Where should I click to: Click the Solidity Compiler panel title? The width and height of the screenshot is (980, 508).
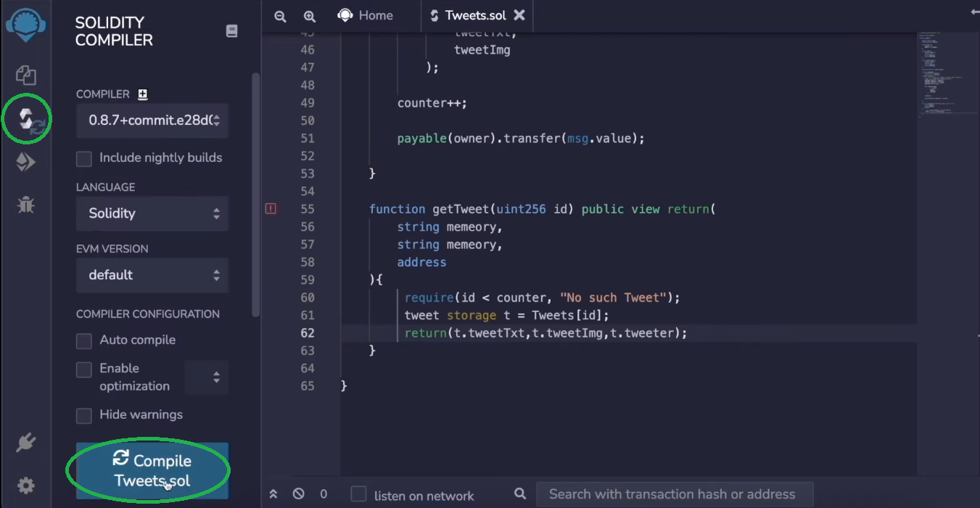click(114, 31)
